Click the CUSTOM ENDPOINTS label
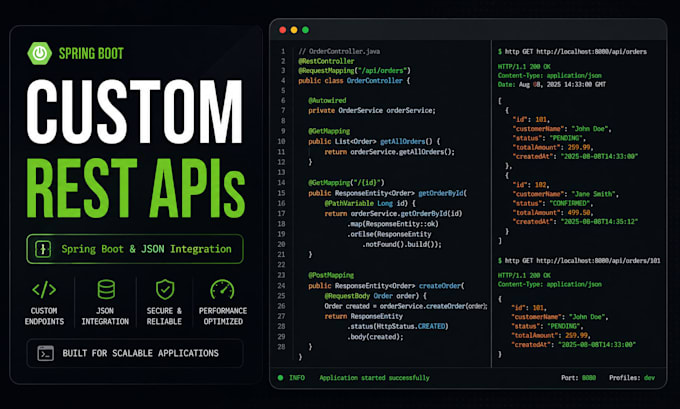Image resolution: width=680 pixels, height=409 pixels. click(x=44, y=316)
